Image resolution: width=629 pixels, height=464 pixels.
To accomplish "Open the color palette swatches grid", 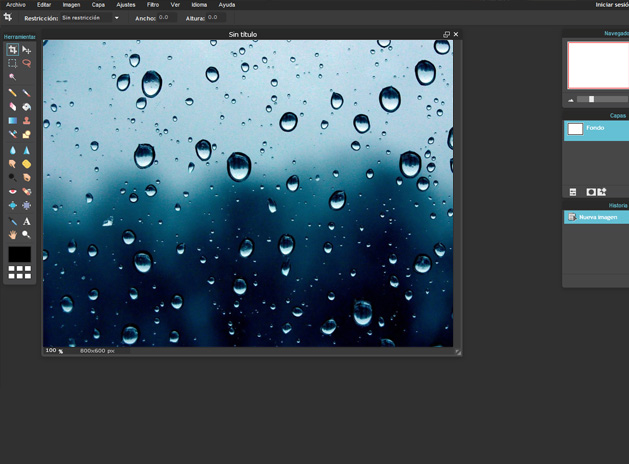I will click(x=20, y=272).
